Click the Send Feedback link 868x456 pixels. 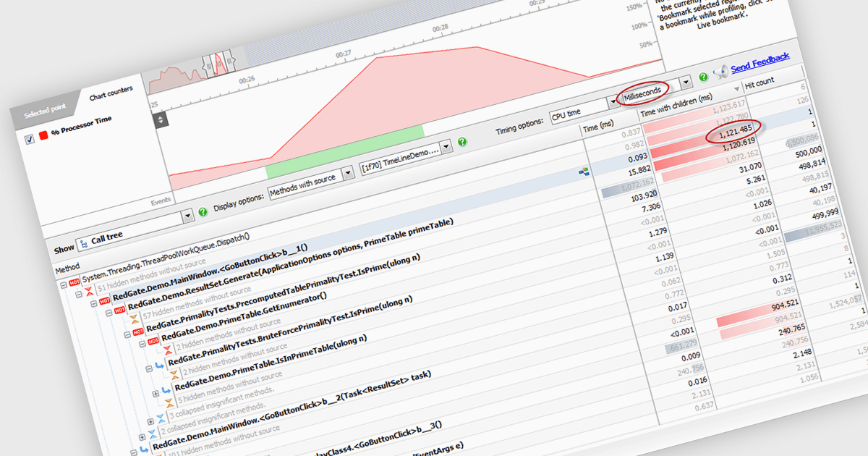tap(760, 62)
